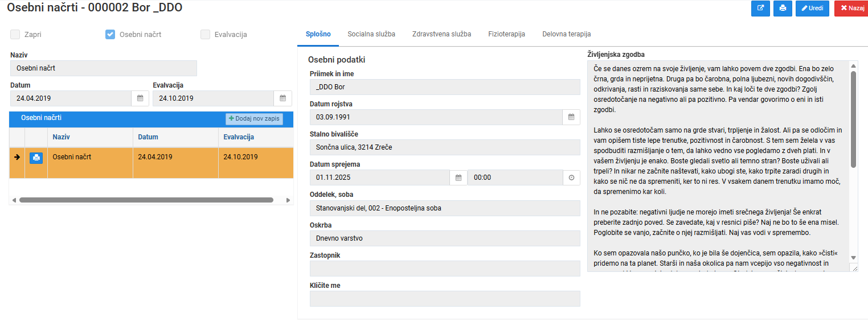868x322 pixels.
Task: Click the empty Zastopnik field
Action: pos(445,269)
